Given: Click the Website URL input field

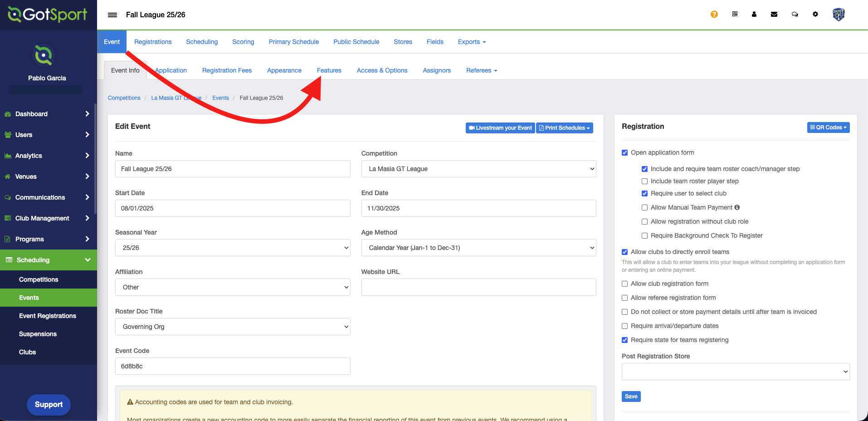Looking at the screenshot, I should (478, 287).
